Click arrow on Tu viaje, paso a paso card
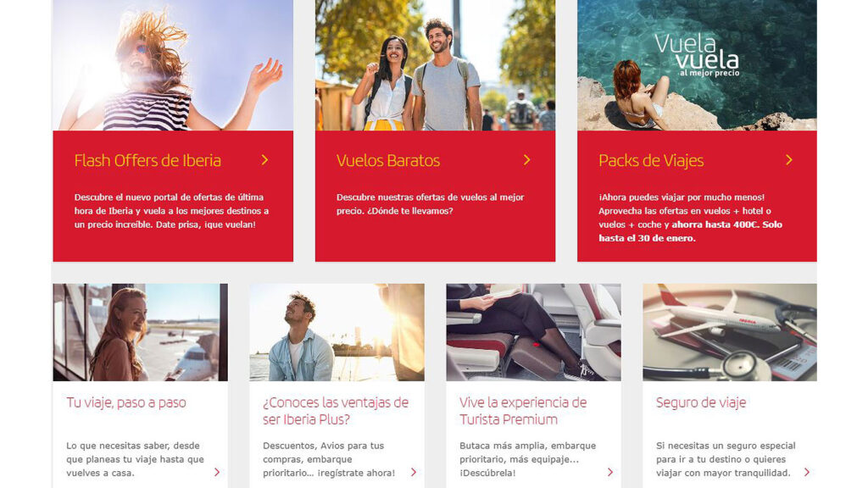868x488 pixels. (x=217, y=472)
